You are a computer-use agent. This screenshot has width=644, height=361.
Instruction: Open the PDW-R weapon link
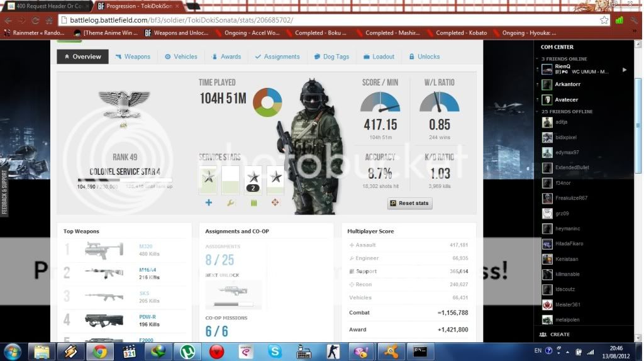click(x=147, y=316)
